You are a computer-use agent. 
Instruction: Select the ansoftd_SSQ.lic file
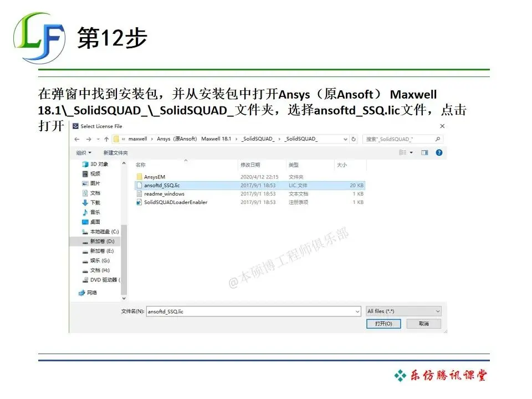click(250, 185)
